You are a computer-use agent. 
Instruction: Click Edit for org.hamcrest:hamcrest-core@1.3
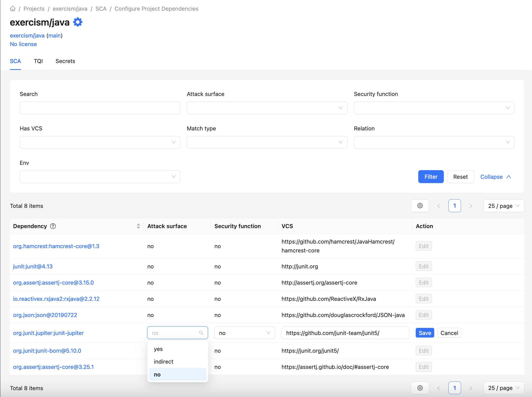(424, 246)
